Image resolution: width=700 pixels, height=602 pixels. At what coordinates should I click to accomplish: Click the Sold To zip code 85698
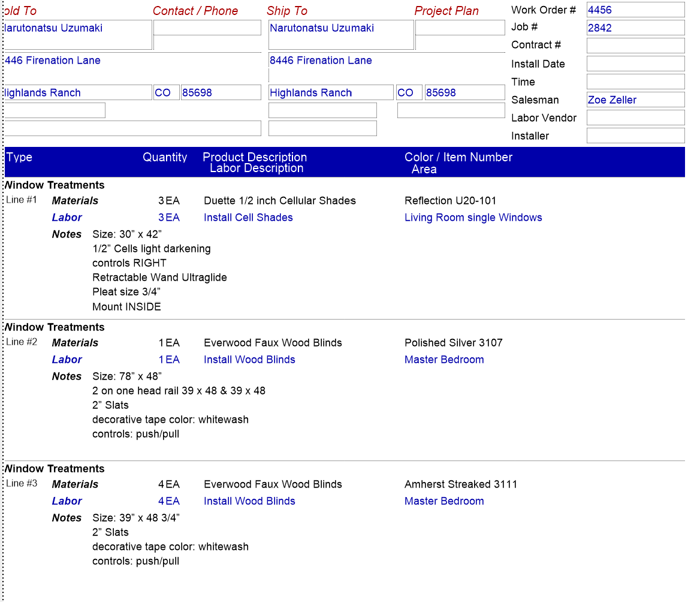click(x=221, y=92)
